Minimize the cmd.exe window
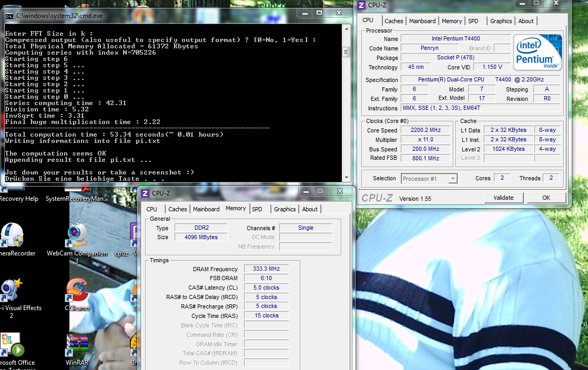The width and height of the screenshot is (588, 370). [305, 13]
